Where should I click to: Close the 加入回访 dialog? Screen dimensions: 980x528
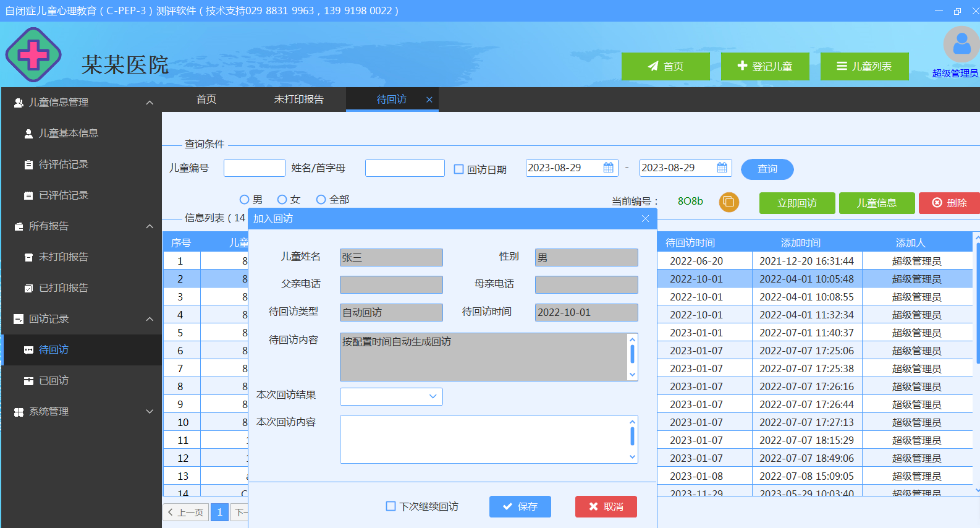[645, 218]
